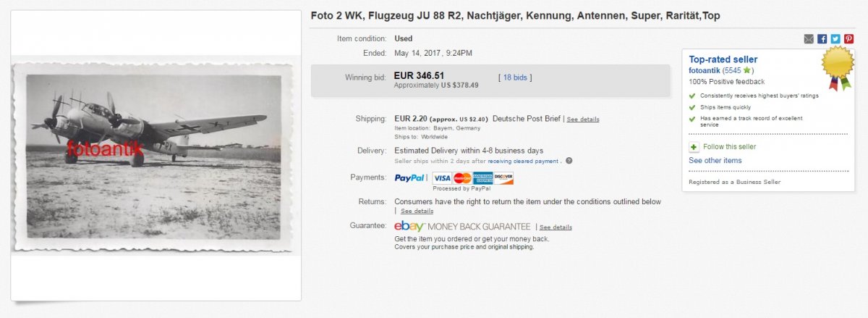
Task: Share listing via email envelope icon
Action: [809, 38]
